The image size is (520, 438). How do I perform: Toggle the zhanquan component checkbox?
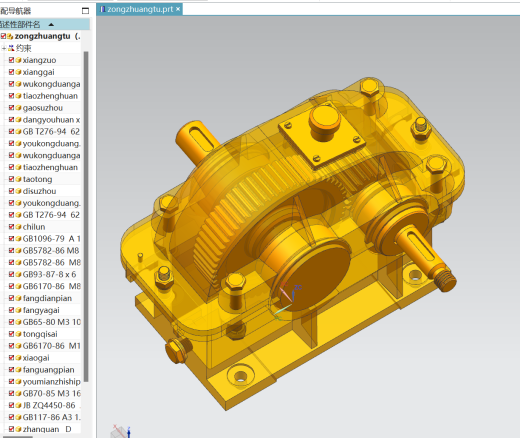point(11,429)
